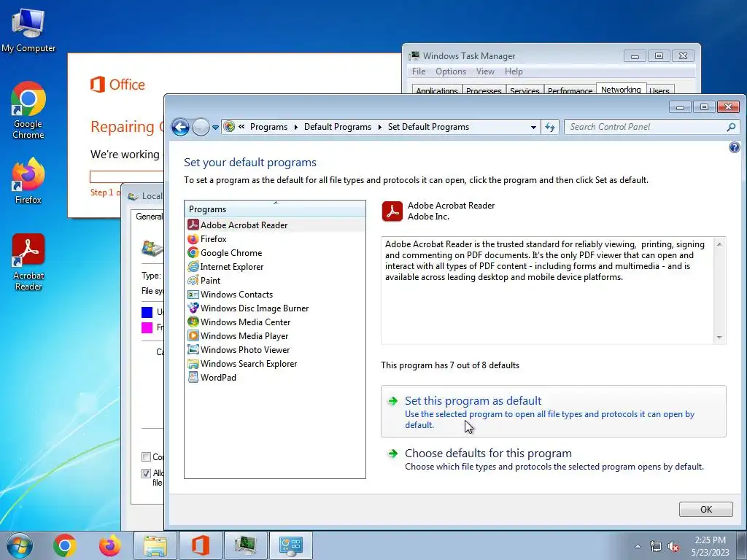Image resolution: width=747 pixels, height=560 pixels.
Task: Click the magenta free-space color swatch
Action: pyautogui.click(x=147, y=327)
